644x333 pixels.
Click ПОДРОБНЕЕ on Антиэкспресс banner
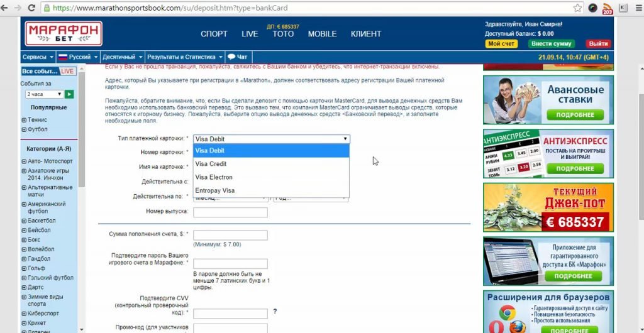pos(575,168)
